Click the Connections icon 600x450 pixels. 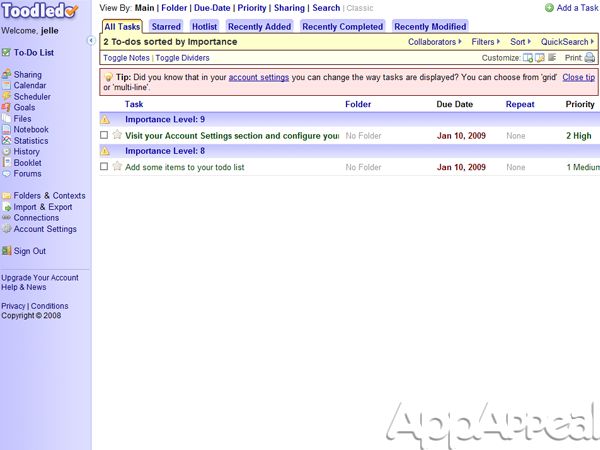[6, 217]
